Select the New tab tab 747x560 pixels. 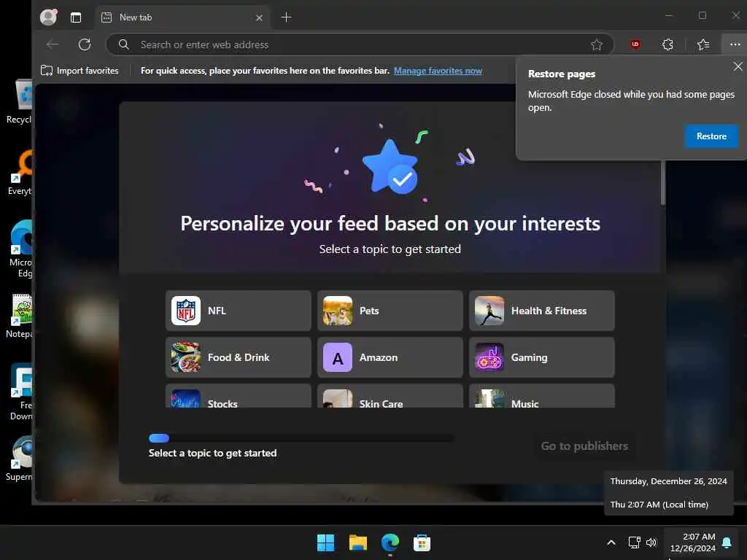pyautogui.click(x=183, y=17)
